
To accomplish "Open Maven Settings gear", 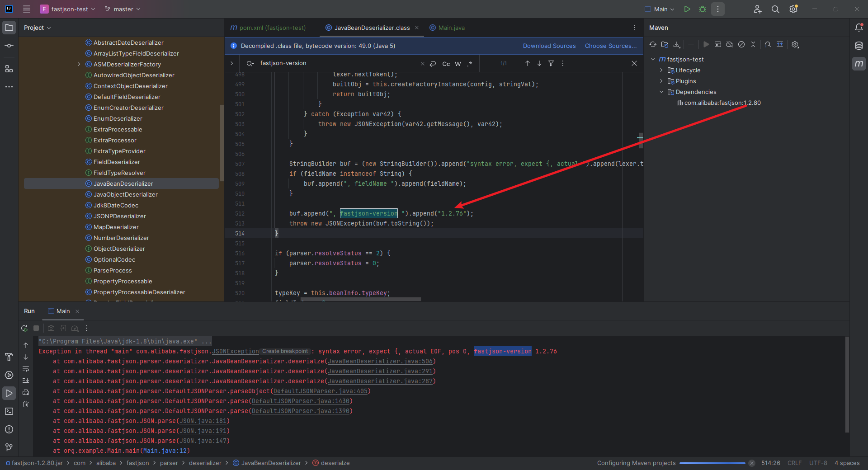I will pos(795,44).
